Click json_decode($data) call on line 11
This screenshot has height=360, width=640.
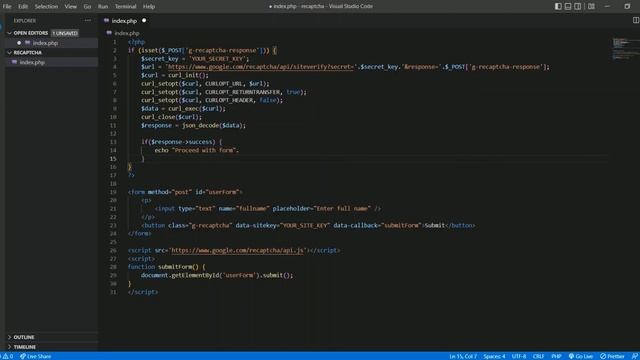pyautogui.click(x=212, y=125)
